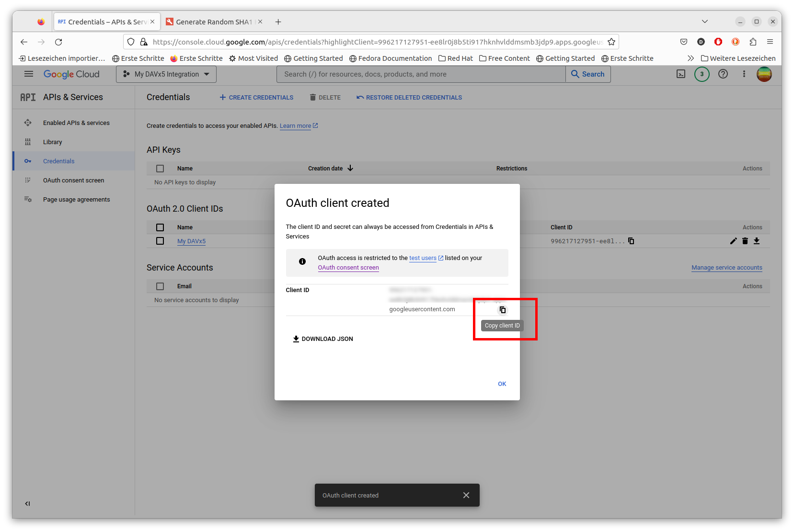Close the Credentials browser tab
The width and height of the screenshot is (794, 532).
click(x=152, y=22)
